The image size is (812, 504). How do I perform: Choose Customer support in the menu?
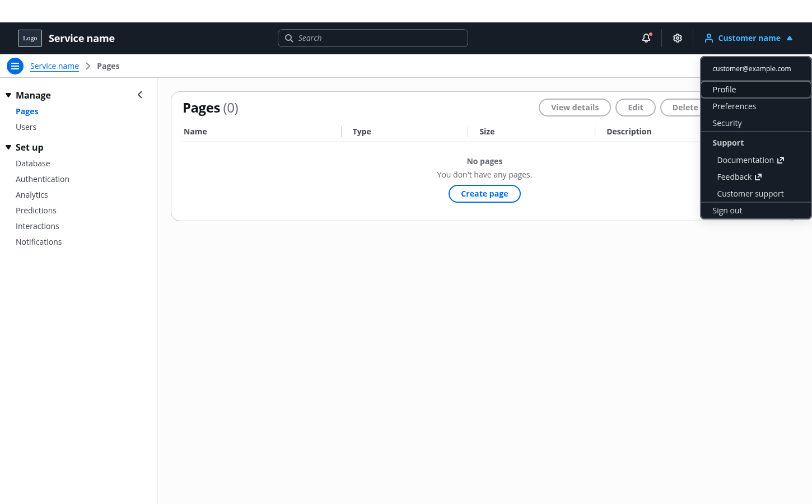[x=756, y=194]
